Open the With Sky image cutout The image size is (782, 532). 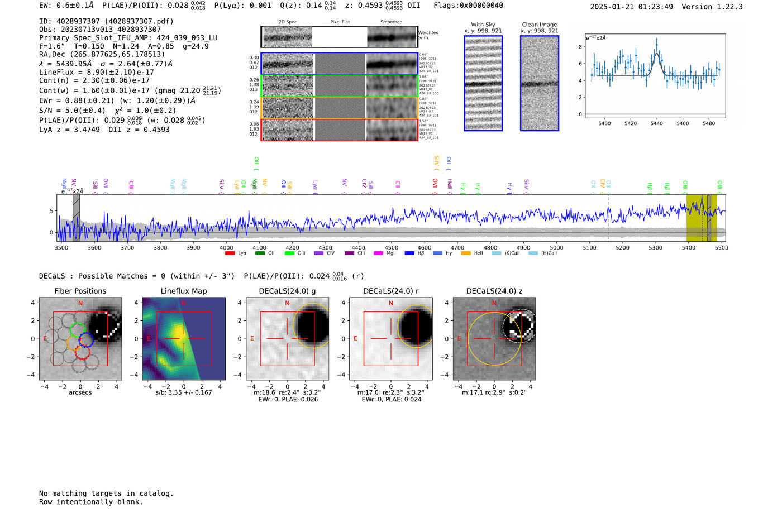pos(483,83)
